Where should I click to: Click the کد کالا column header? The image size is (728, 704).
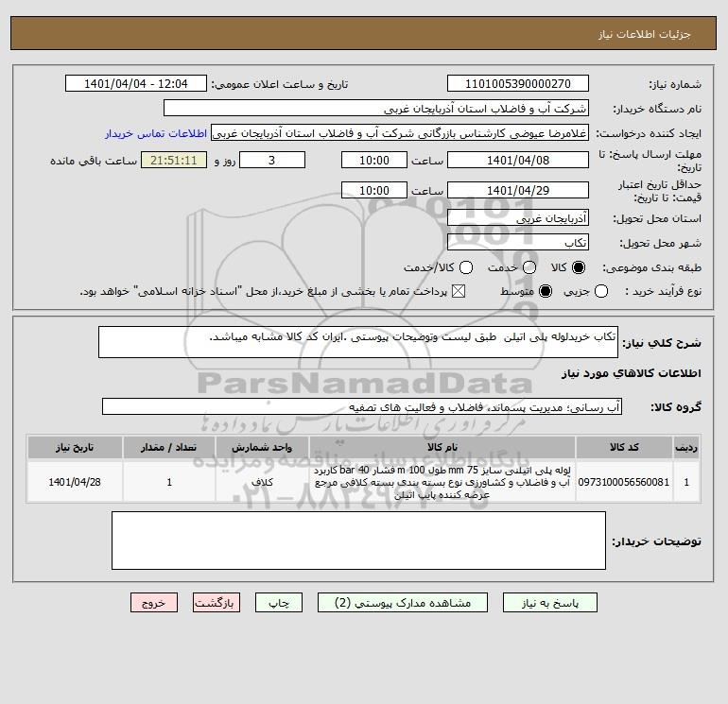[x=624, y=447]
